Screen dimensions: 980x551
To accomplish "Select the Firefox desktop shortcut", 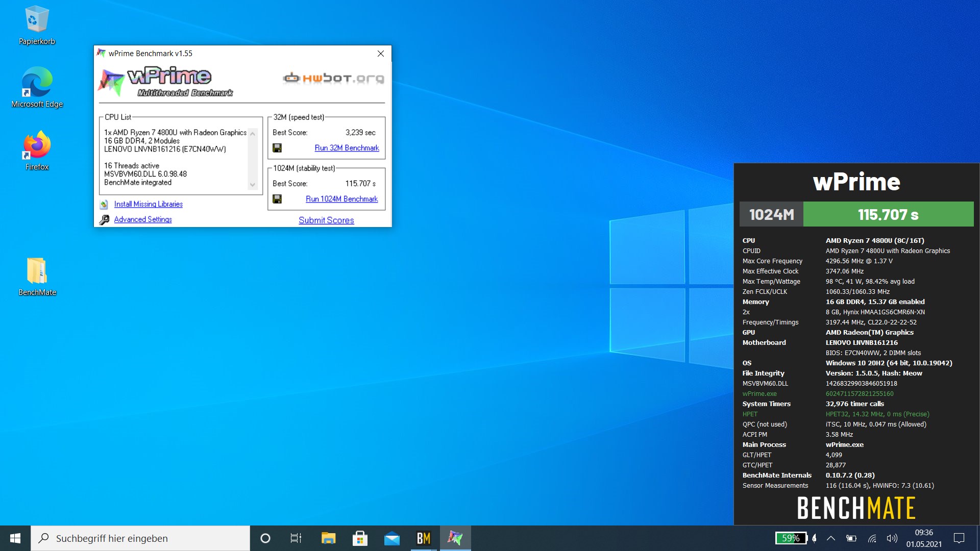I will (x=37, y=151).
